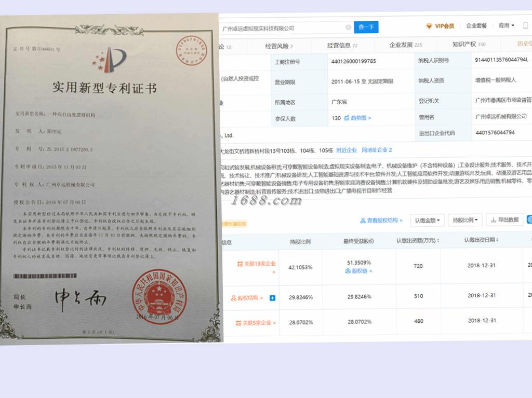Switch to the 经营信息 tab

342,46
